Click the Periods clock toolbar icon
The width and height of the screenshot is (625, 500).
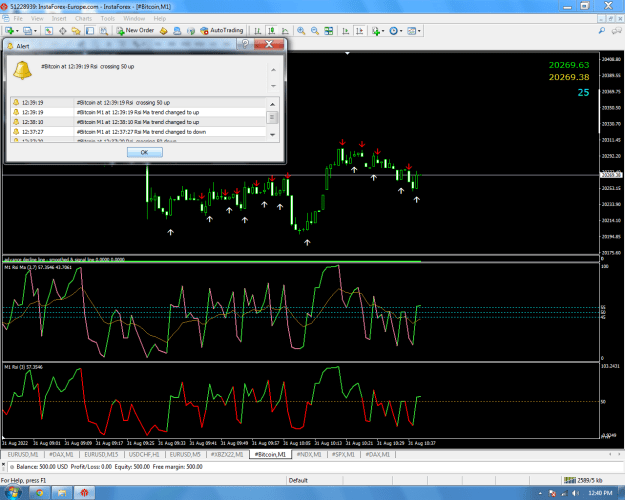point(393,31)
